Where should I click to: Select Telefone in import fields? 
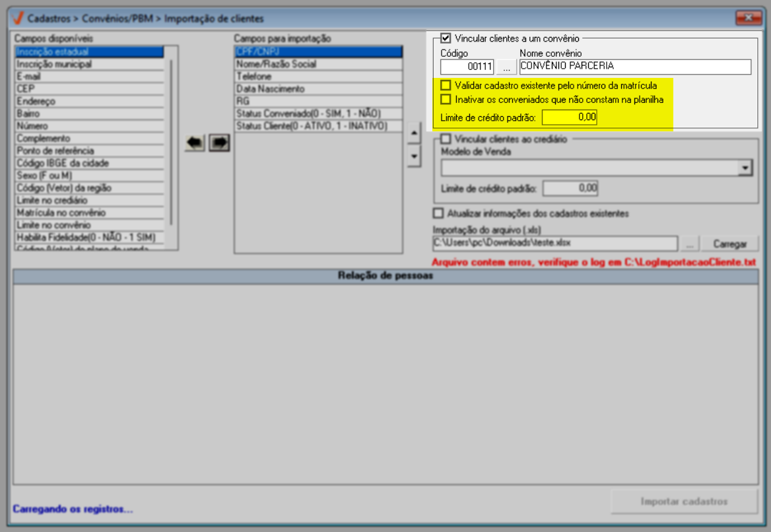[318, 76]
